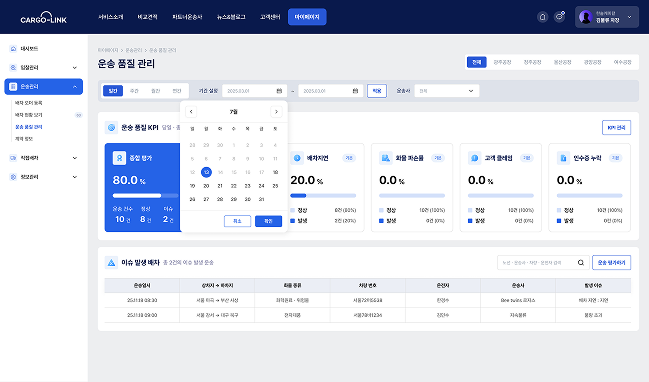Select the 여수공장 plant tab
The width and height of the screenshot is (649, 382).
pyautogui.click(x=623, y=62)
